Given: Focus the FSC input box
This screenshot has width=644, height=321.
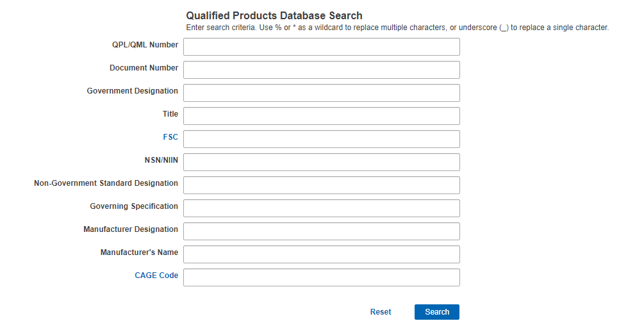Looking at the screenshot, I should [322, 139].
